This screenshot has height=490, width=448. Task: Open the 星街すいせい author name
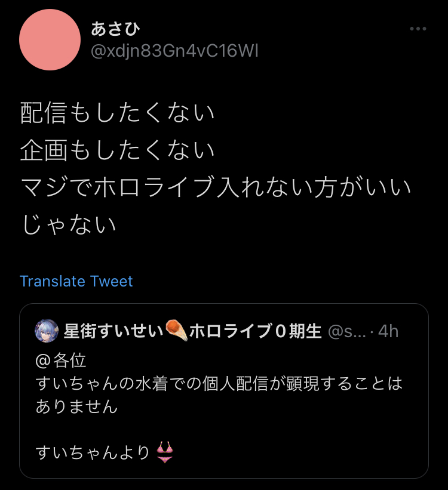[114, 331]
